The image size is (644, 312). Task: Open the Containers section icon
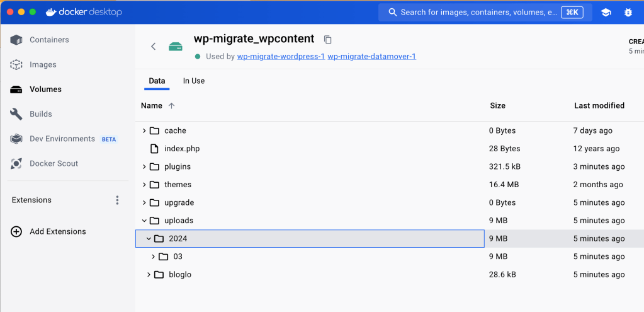17,40
